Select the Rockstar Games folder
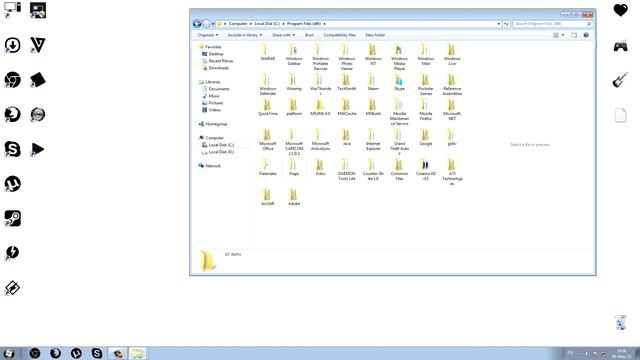Image resolution: width=640 pixels, height=360 pixels. (425, 84)
